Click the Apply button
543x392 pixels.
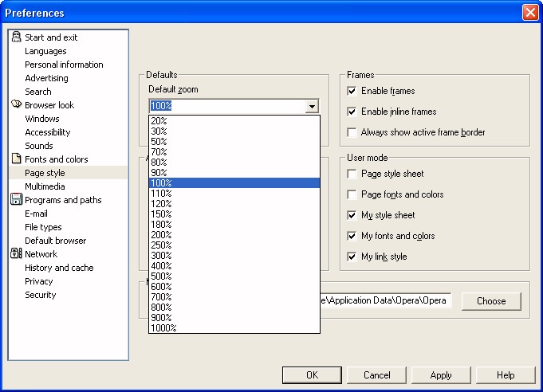[x=441, y=375]
